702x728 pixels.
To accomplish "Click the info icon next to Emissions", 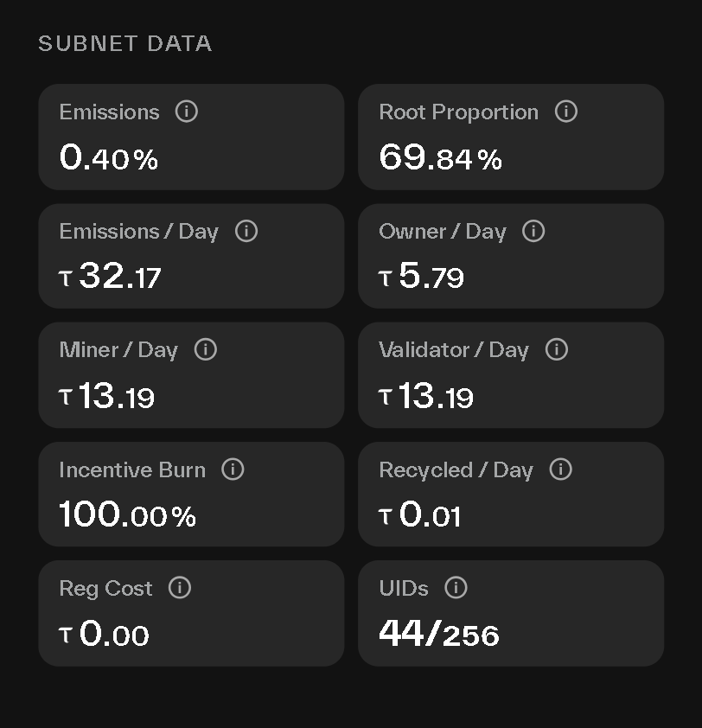I will click(187, 112).
